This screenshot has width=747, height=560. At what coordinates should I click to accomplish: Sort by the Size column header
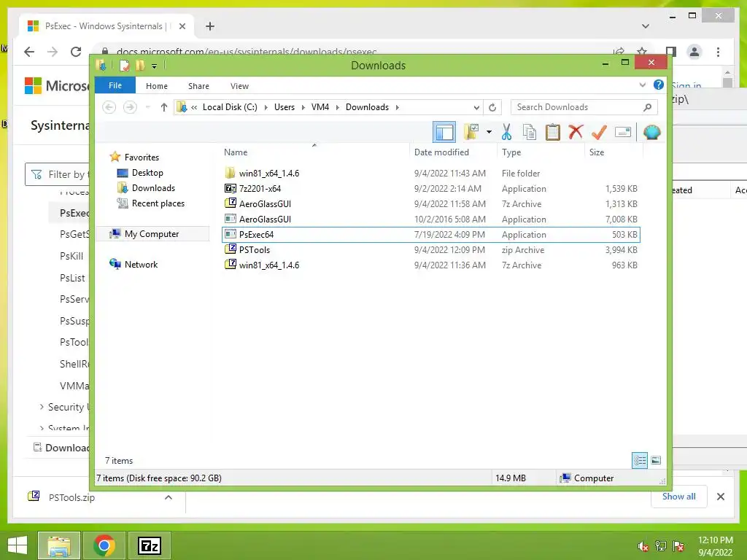click(x=614, y=152)
